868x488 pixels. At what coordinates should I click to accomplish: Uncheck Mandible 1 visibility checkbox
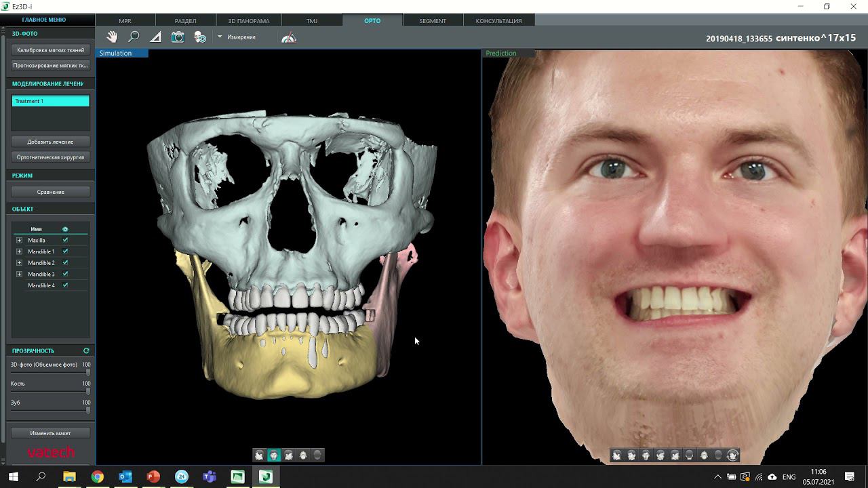click(65, 251)
